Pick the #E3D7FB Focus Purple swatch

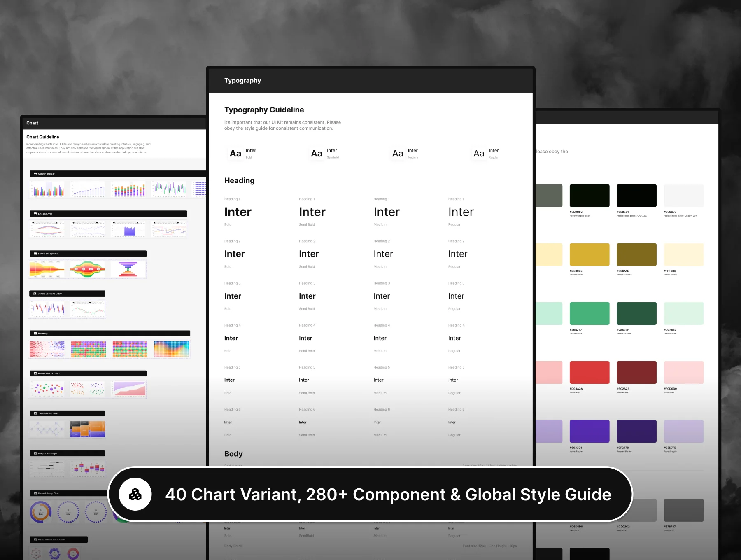click(684, 431)
